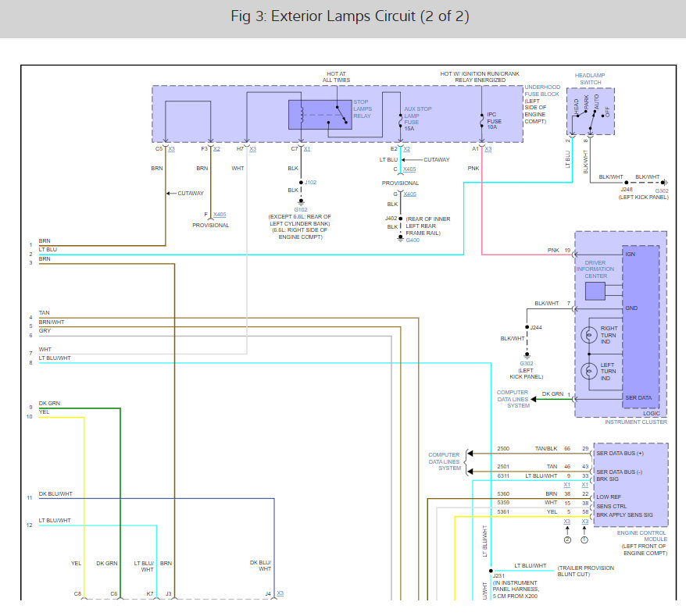Image resolution: width=686 pixels, height=616 pixels.
Task: Click the Headlamp Switch label
Action: [x=590, y=79]
